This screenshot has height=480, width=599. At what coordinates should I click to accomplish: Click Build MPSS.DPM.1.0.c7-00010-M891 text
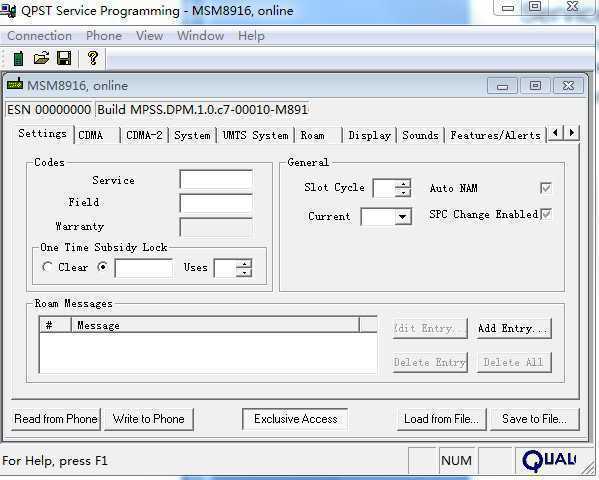click(202, 110)
